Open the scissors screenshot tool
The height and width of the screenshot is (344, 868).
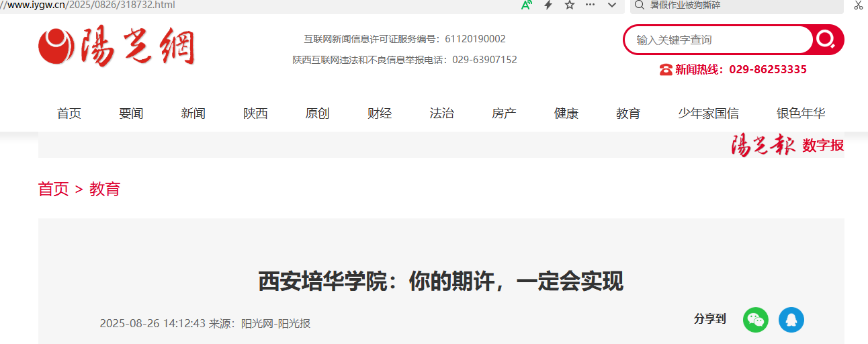858,5
